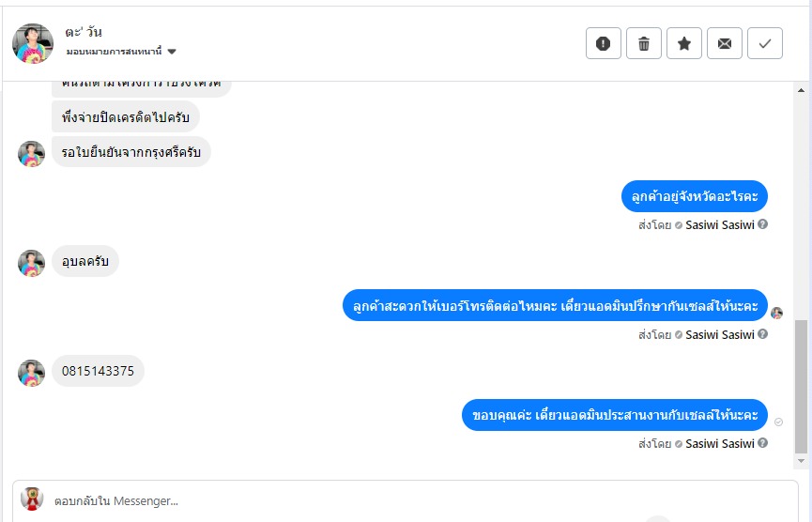Click help icon beside second Sasiwi Sasiwi label
812x522 pixels.
pos(763,334)
